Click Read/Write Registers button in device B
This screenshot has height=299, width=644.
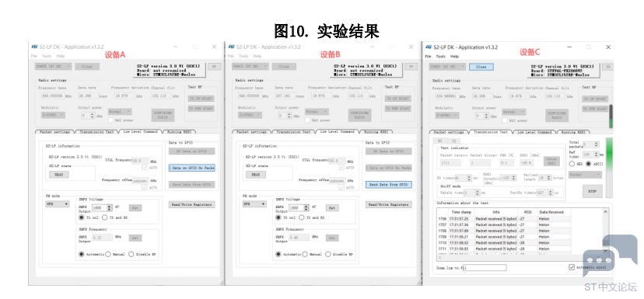(389, 204)
